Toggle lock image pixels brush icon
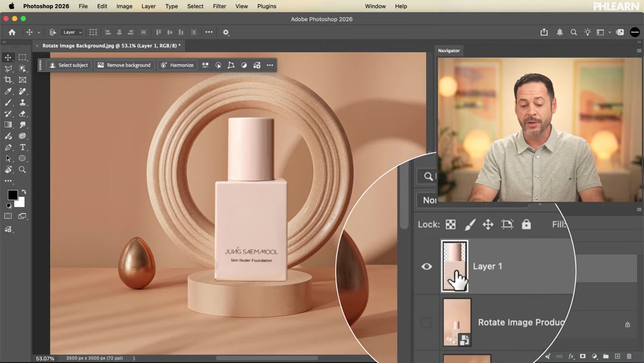The height and width of the screenshot is (363, 644). [x=470, y=224]
